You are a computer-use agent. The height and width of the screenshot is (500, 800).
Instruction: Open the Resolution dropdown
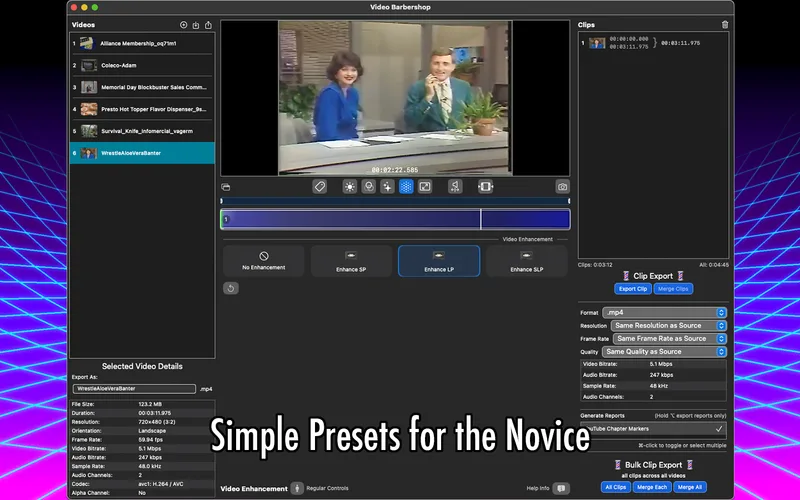668,326
